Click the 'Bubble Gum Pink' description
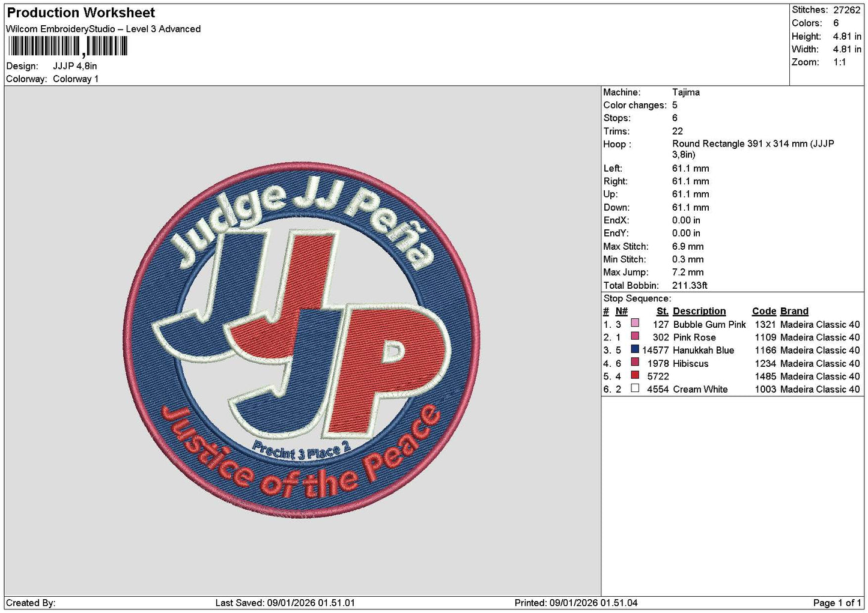Viewport: 868px width, 613px height. (x=709, y=324)
